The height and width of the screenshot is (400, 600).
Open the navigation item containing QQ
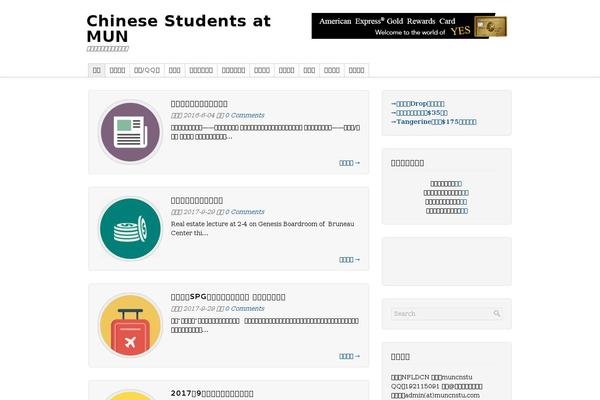click(x=147, y=70)
